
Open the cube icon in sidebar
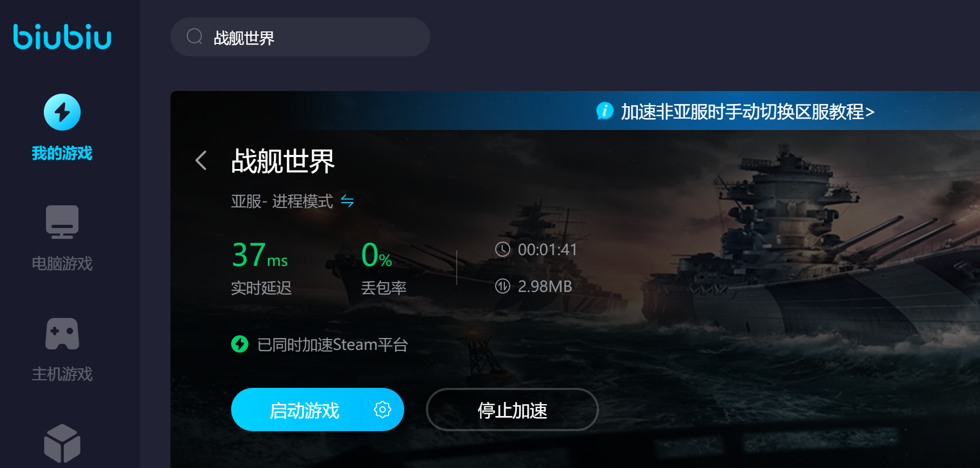(x=62, y=443)
